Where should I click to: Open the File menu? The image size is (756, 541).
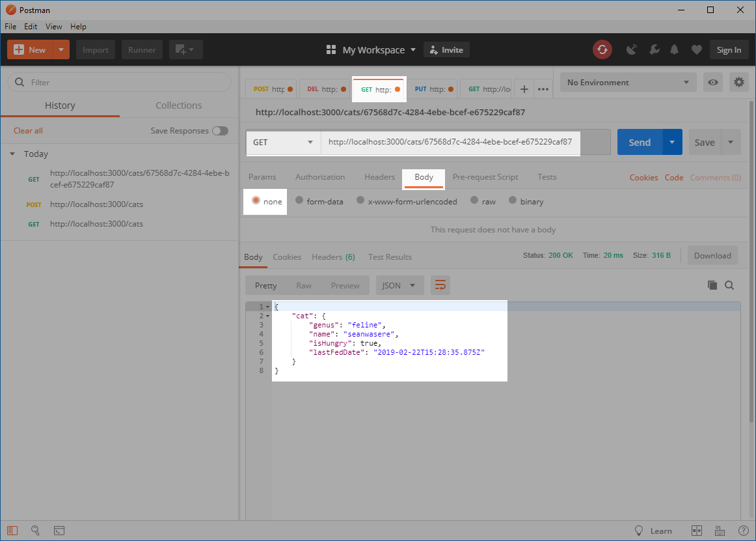click(x=10, y=27)
